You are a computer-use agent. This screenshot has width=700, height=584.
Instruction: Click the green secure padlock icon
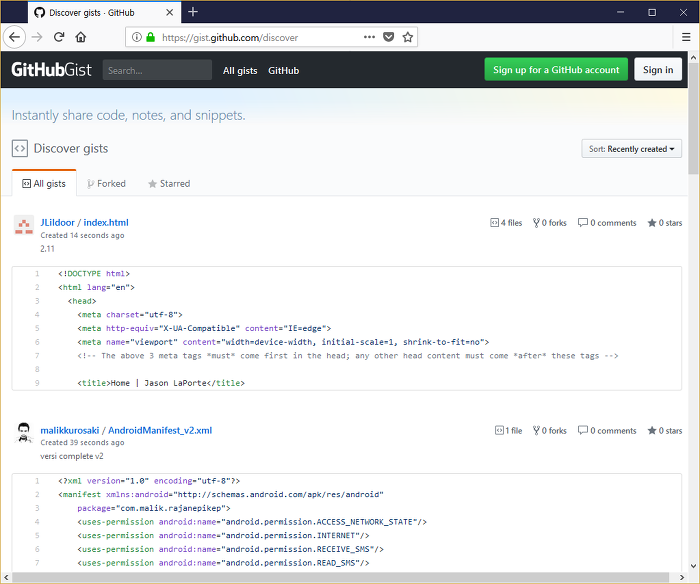[150, 37]
